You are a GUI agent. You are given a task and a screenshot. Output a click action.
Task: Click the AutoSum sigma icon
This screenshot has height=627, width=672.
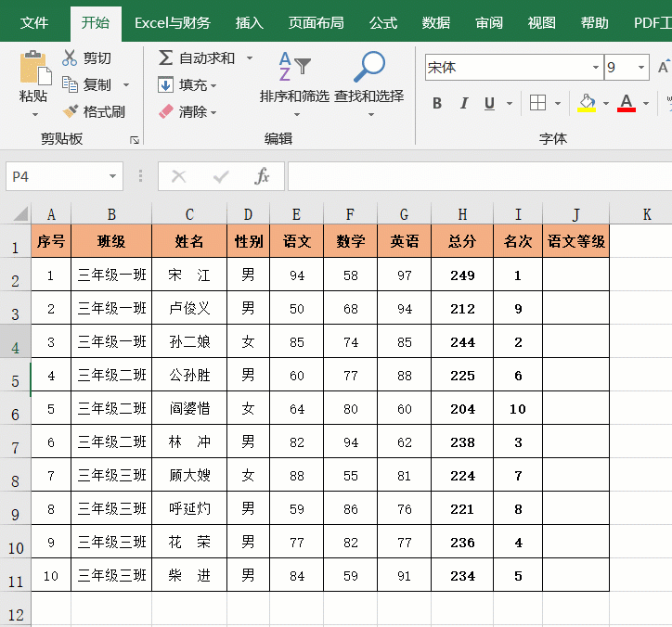point(165,58)
